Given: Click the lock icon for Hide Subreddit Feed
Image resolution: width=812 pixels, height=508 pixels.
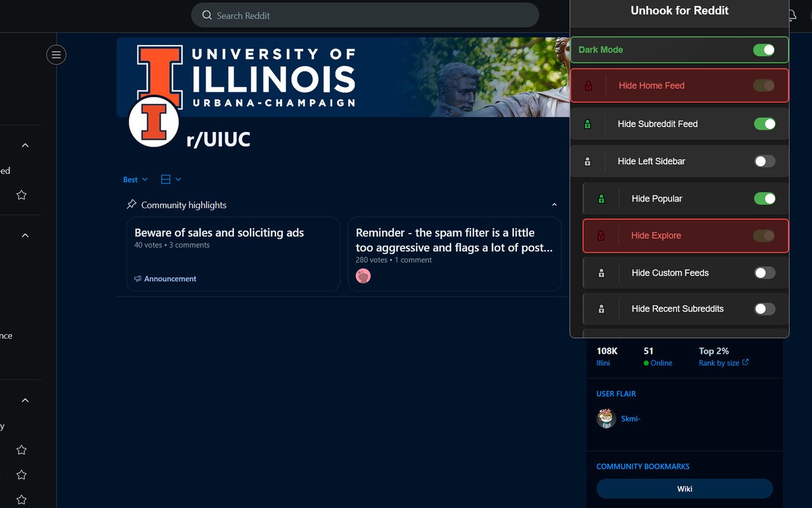Looking at the screenshot, I should [x=587, y=124].
